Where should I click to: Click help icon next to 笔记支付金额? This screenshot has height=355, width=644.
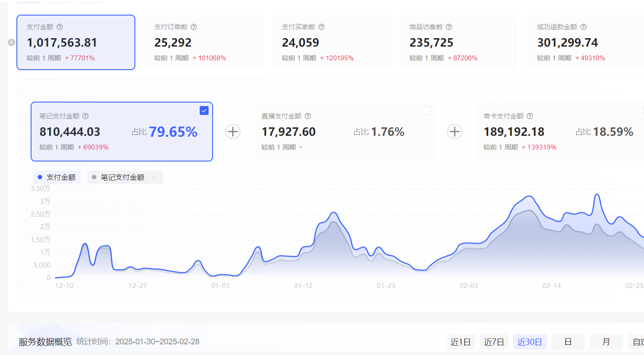86,116
